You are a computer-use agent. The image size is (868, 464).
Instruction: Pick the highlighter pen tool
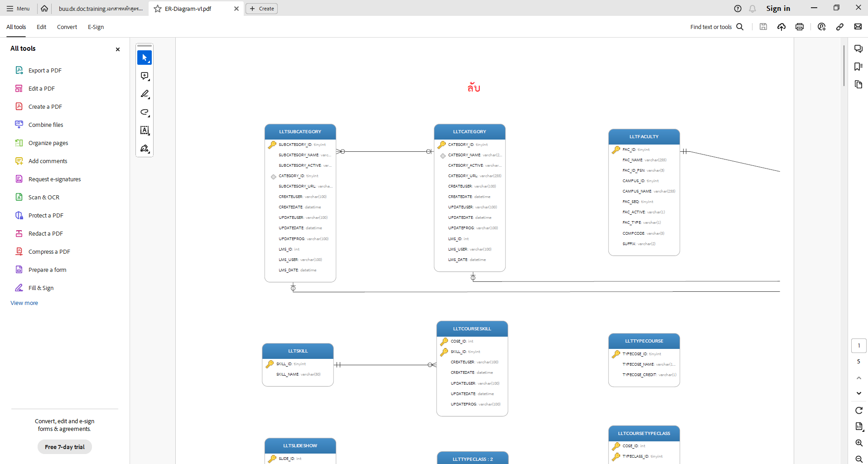(145, 94)
